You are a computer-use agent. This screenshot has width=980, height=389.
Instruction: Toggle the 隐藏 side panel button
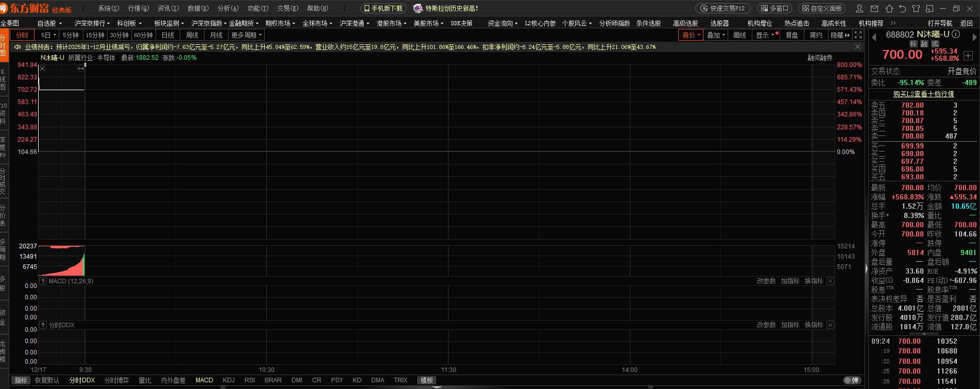(x=840, y=35)
